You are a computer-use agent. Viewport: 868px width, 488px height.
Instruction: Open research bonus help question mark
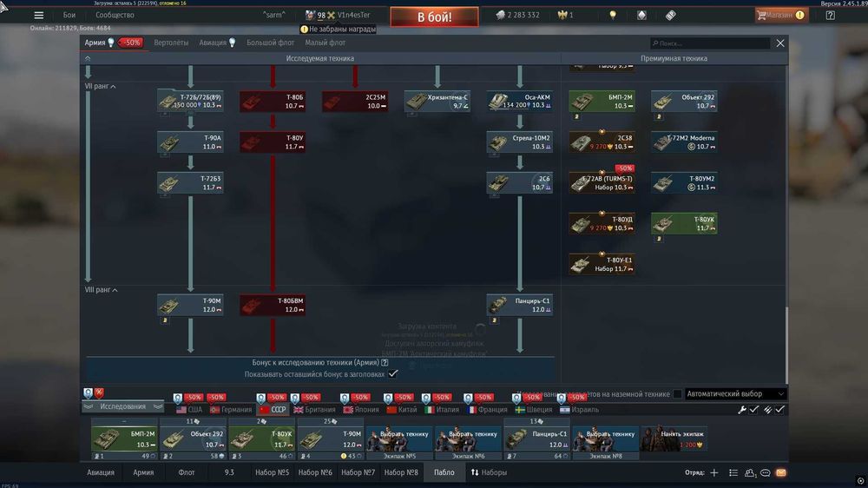pyautogui.click(x=385, y=362)
